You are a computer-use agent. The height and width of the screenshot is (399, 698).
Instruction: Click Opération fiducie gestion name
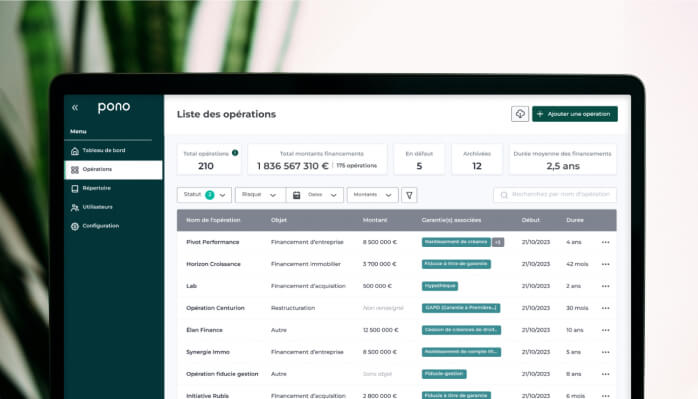click(x=222, y=374)
